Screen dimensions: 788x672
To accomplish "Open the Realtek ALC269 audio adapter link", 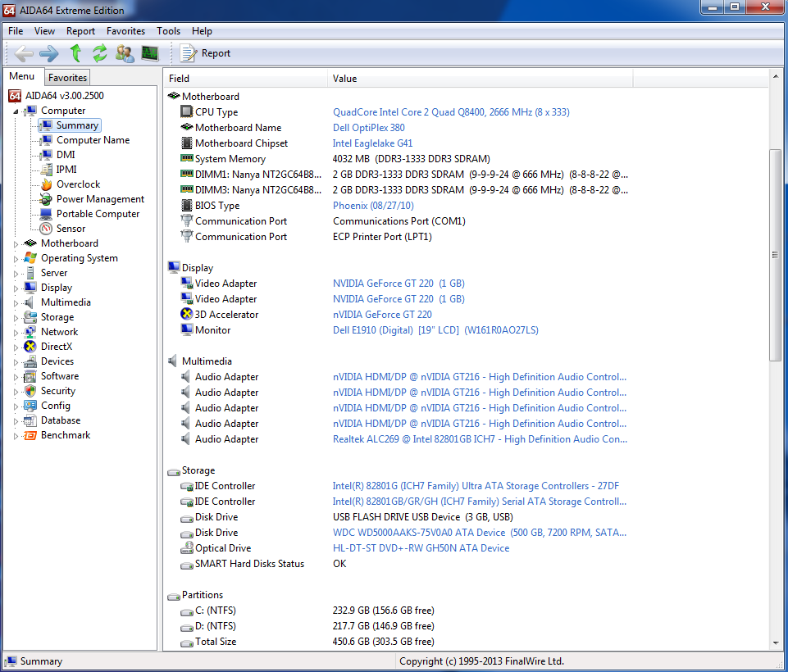I will [480, 439].
